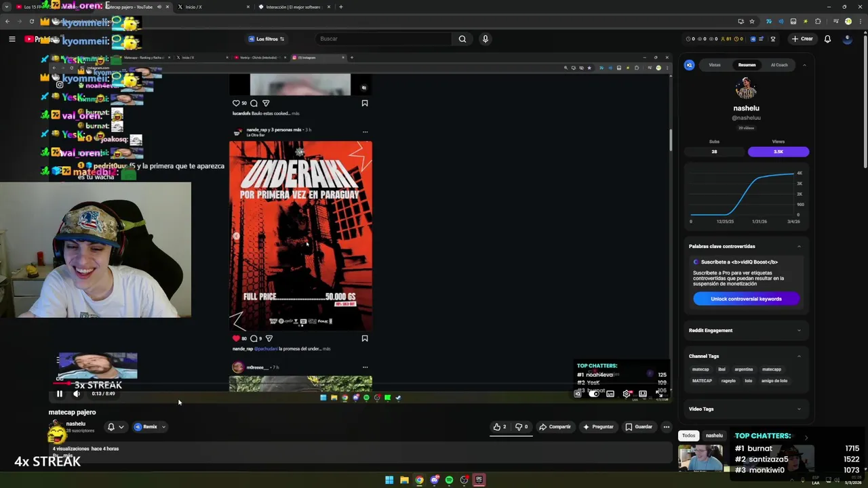Click the 'amigo de lolo' channel tag
Viewport: 868px width, 488px height.
coord(774,381)
